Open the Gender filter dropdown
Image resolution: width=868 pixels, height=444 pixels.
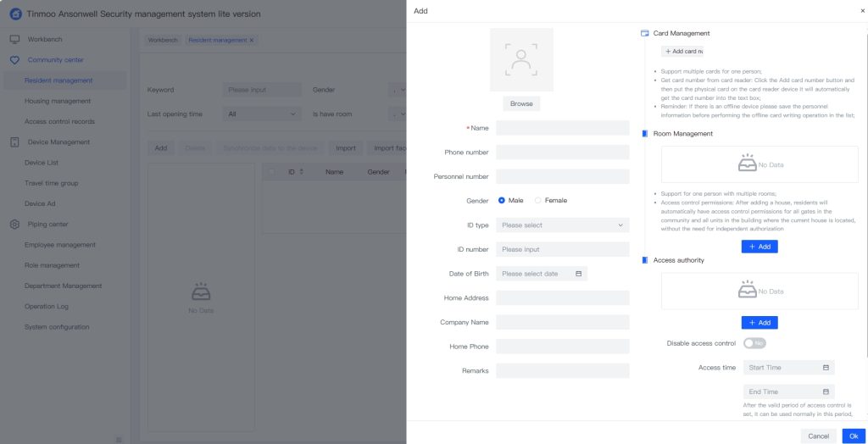pos(398,90)
